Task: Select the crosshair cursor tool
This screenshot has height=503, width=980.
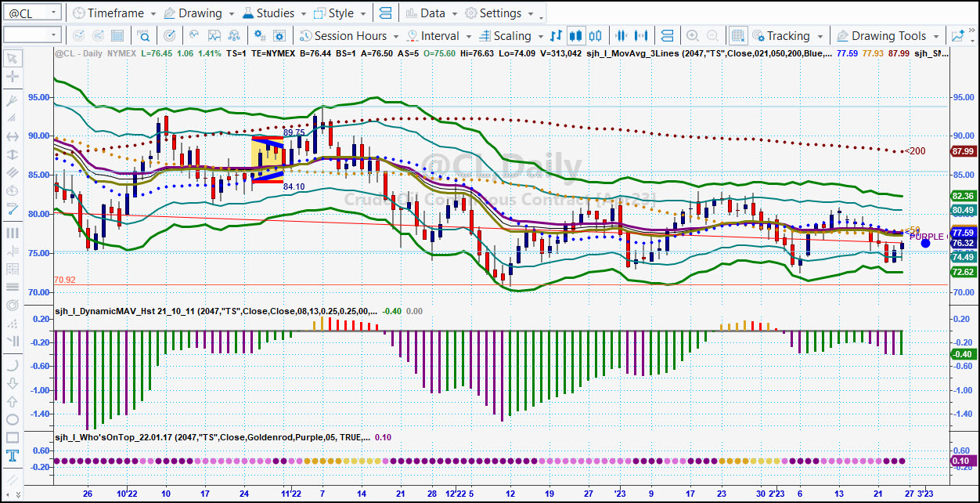Action: pyautogui.click(x=13, y=77)
